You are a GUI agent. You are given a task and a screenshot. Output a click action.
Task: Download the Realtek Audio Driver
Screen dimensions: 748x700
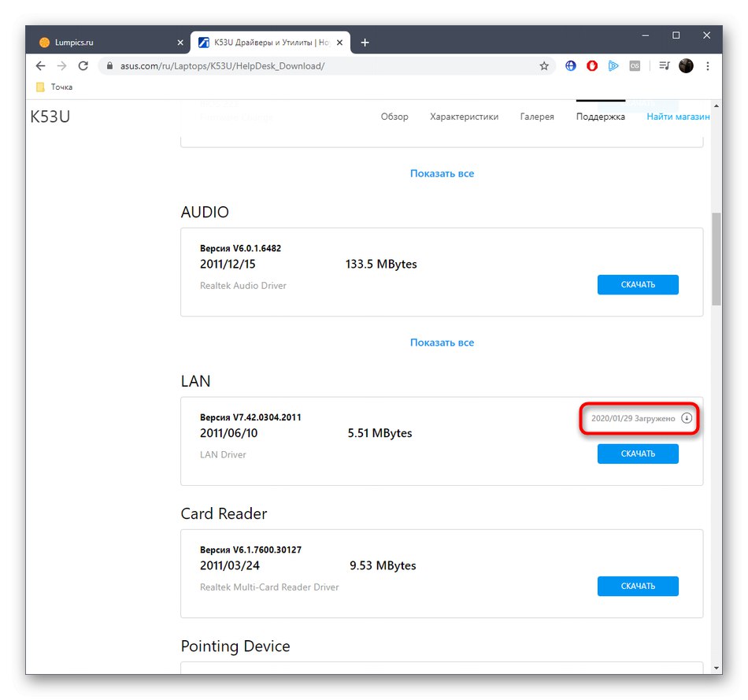click(x=638, y=284)
